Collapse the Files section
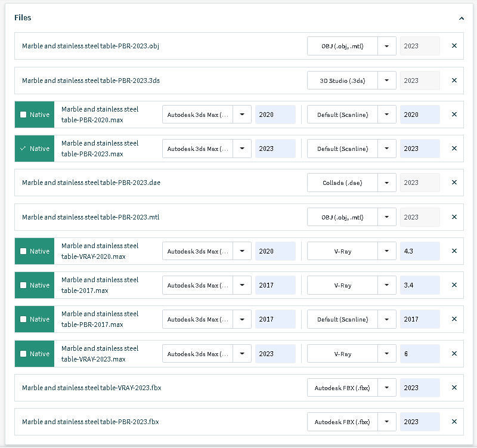 pyautogui.click(x=461, y=18)
